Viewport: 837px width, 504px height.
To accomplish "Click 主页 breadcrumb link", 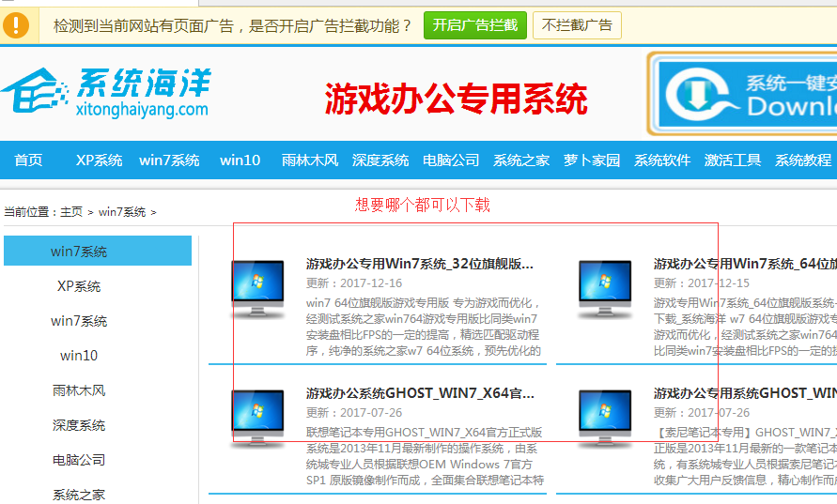I will 71,212.
